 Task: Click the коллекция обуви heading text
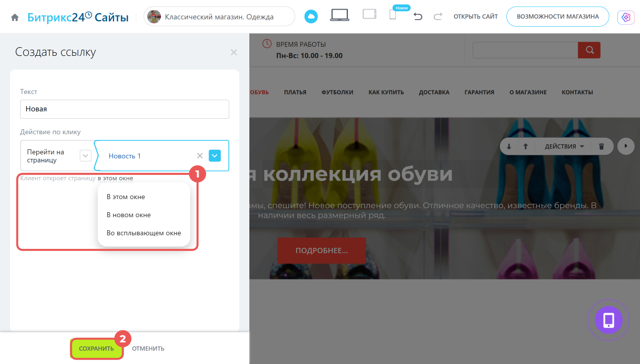(x=357, y=174)
